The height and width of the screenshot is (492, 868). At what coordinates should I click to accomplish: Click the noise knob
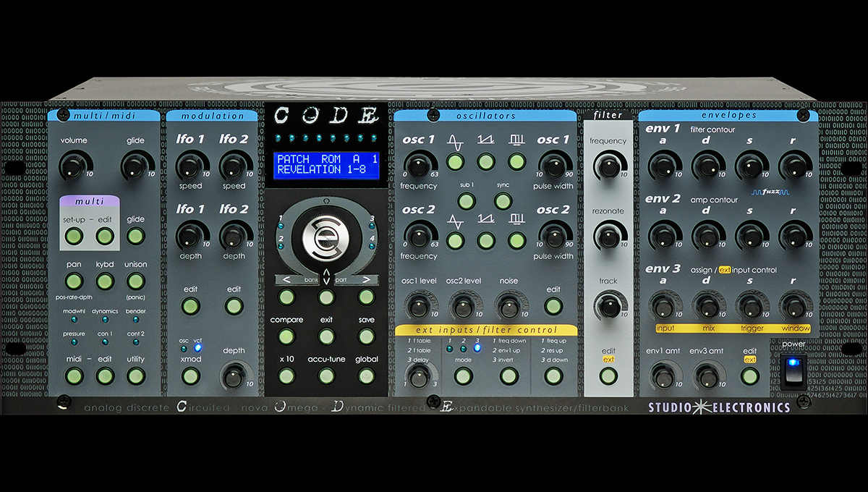[509, 306]
